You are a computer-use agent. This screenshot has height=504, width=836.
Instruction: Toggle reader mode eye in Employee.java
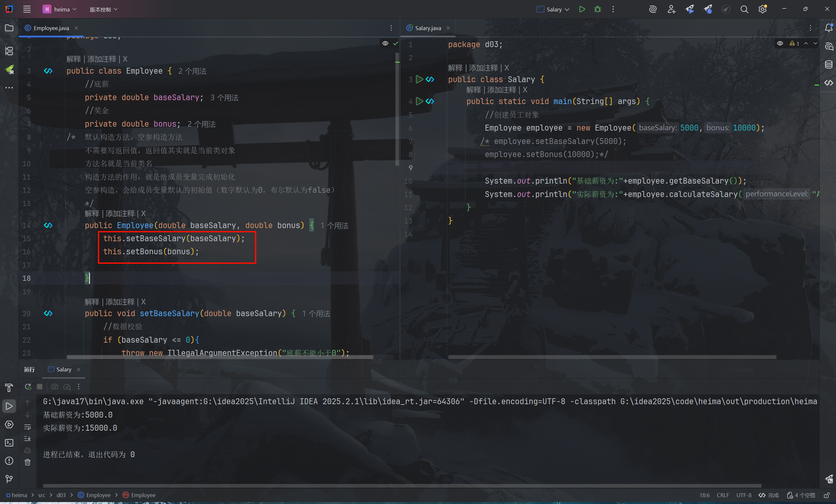click(x=385, y=43)
